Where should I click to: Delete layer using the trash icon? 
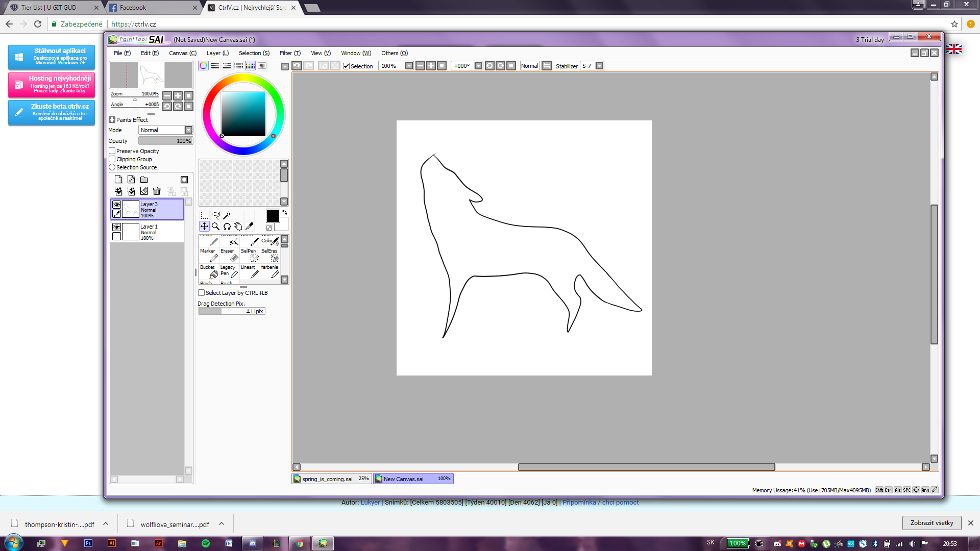tap(157, 191)
